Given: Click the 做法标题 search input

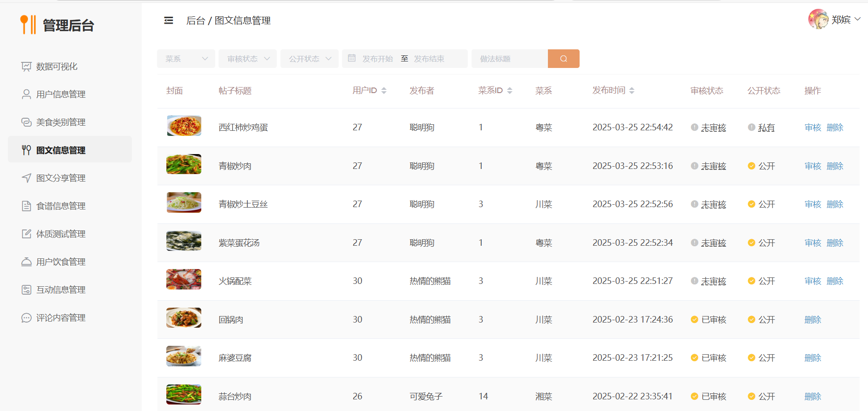Looking at the screenshot, I should (510, 59).
